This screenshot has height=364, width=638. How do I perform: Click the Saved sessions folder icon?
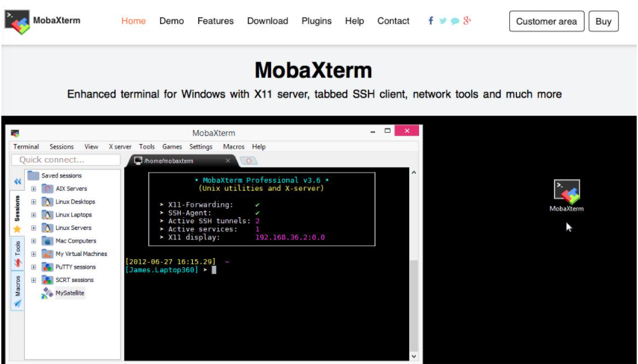click(33, 175)
